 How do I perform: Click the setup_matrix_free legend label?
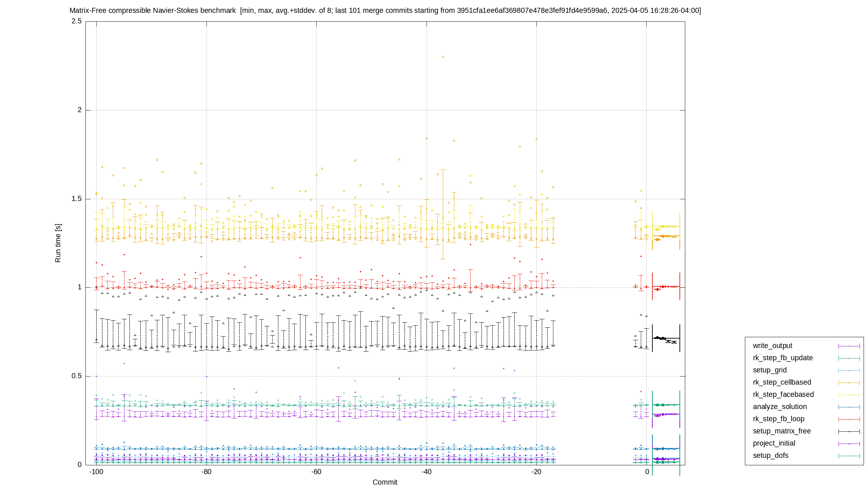coord(782,431)
